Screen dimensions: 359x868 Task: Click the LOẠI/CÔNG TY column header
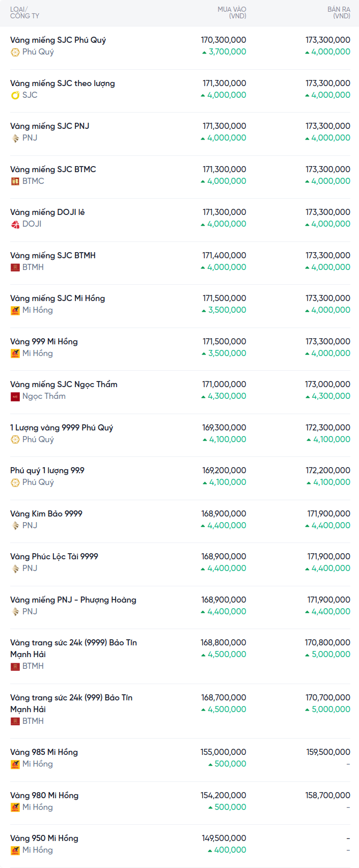pos(24,13)
